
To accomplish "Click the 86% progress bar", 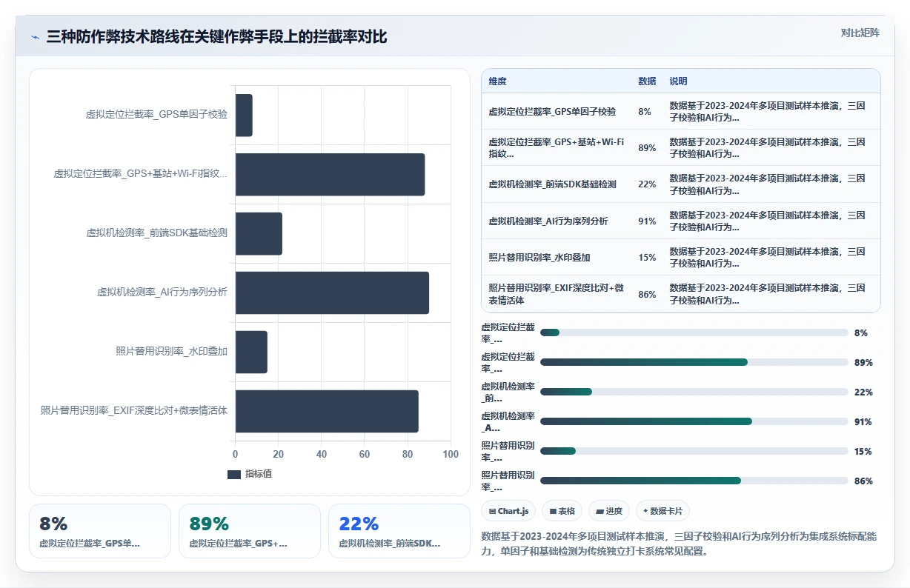I will pos(694,481).
